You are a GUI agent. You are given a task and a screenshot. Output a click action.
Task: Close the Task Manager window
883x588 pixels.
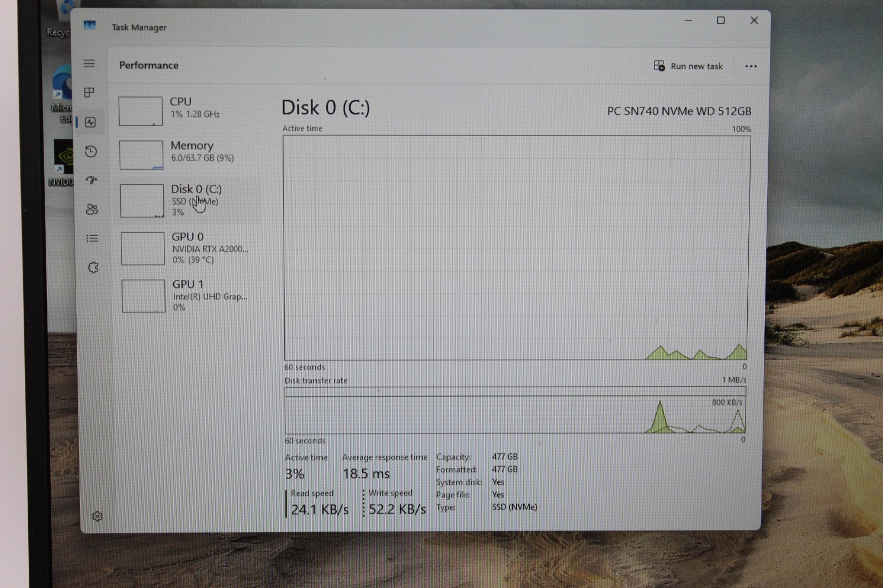pyautogui.click(x=754, y=20)
